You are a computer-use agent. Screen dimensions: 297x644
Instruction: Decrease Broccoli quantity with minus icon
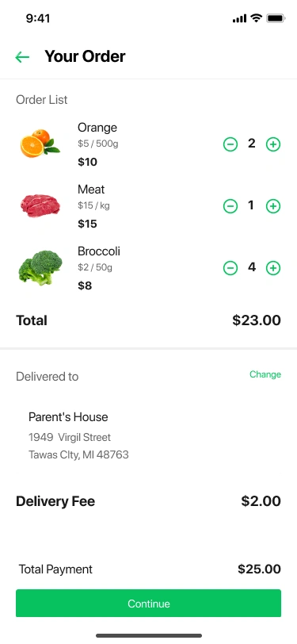[230, 268]
